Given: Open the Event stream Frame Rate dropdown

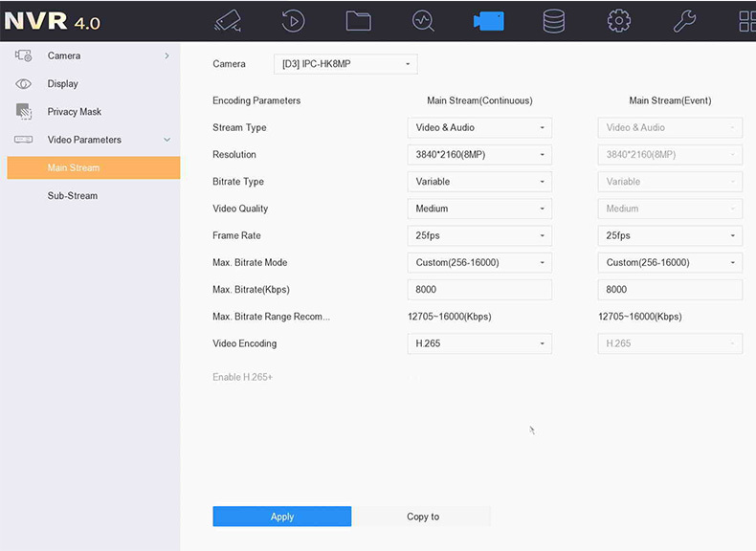Looking at the screenshot, I should [x=670, y=235].
